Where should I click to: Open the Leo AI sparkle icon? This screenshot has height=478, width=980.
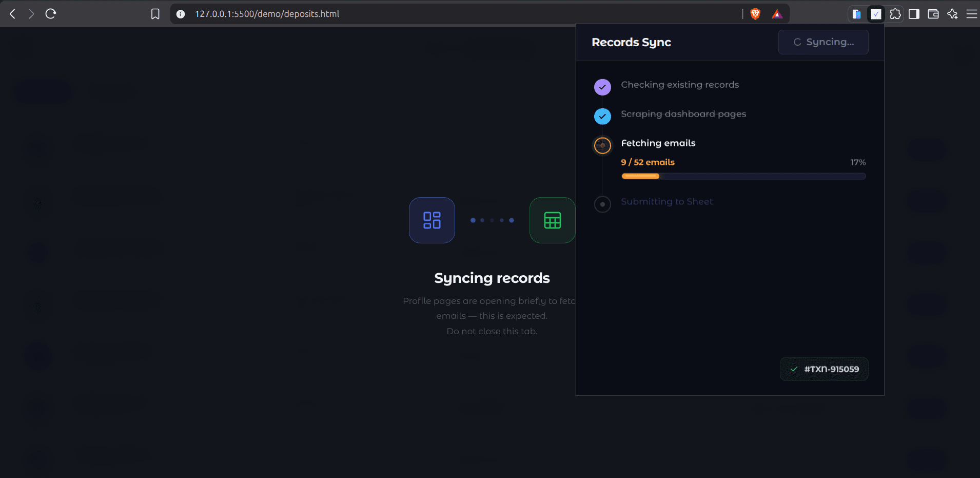point(953,14)
